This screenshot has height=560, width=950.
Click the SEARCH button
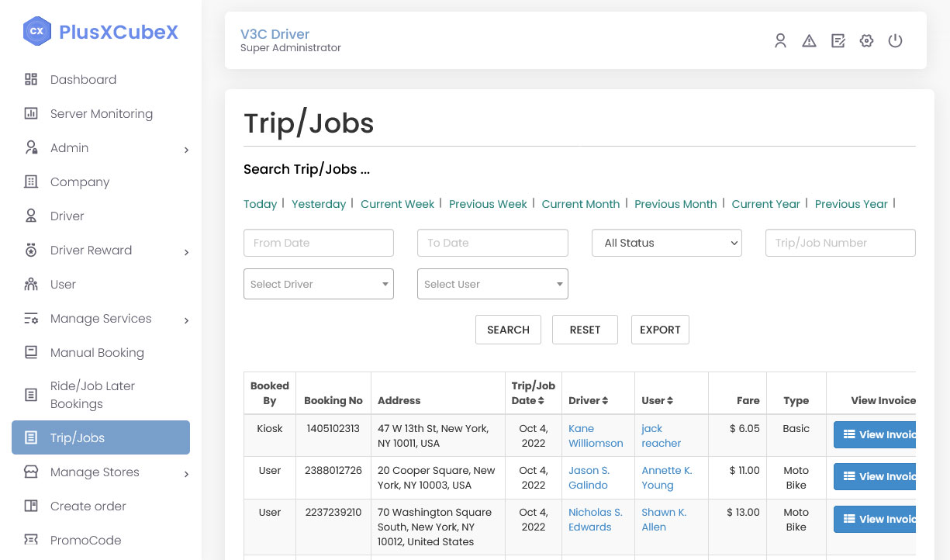coord(508,330)
